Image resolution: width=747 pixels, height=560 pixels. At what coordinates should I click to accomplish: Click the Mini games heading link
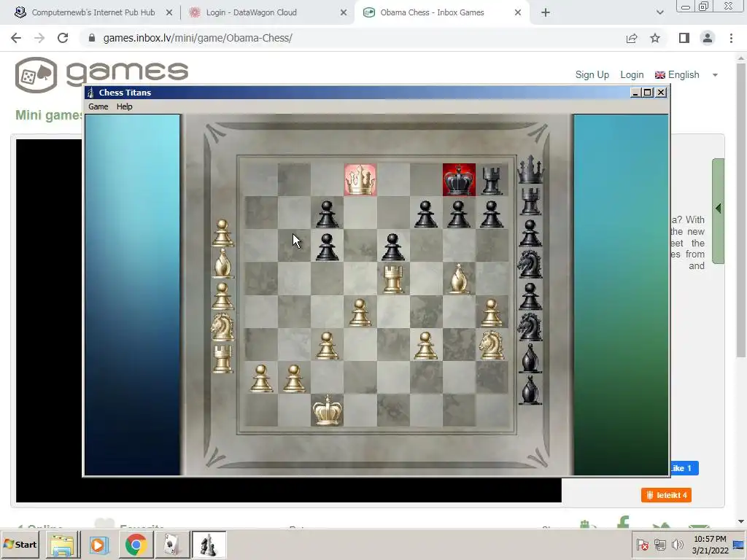pos(49,115)
